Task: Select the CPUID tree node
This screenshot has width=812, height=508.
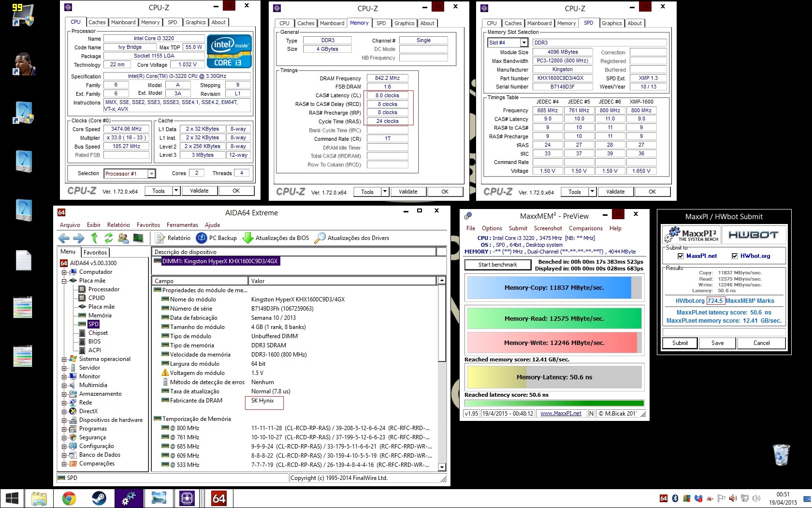Action: 91,298
